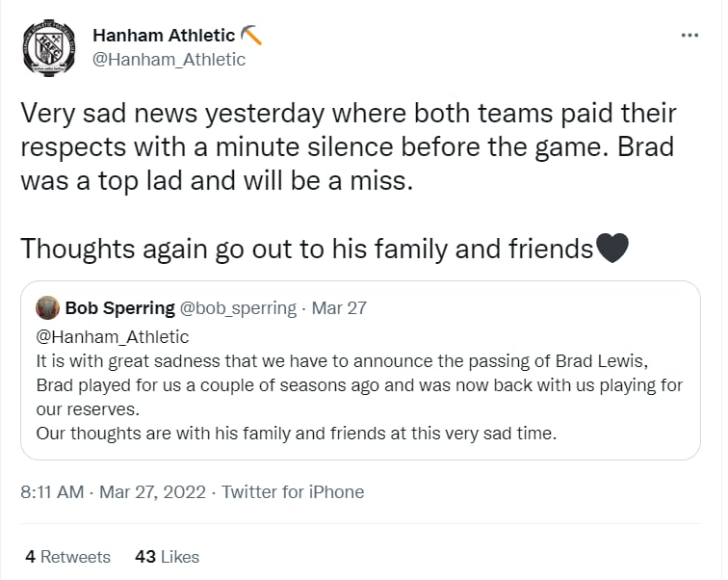Click the black heart emoji

[612, 248]
